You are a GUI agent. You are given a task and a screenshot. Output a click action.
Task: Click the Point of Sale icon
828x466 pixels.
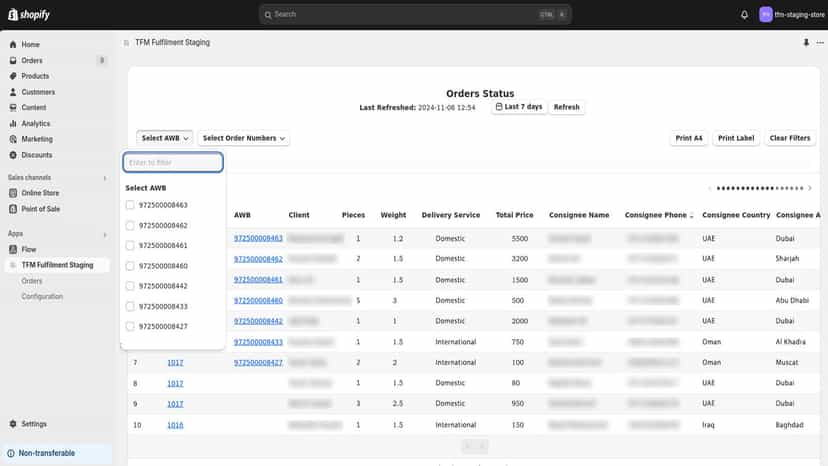point(13,209)
